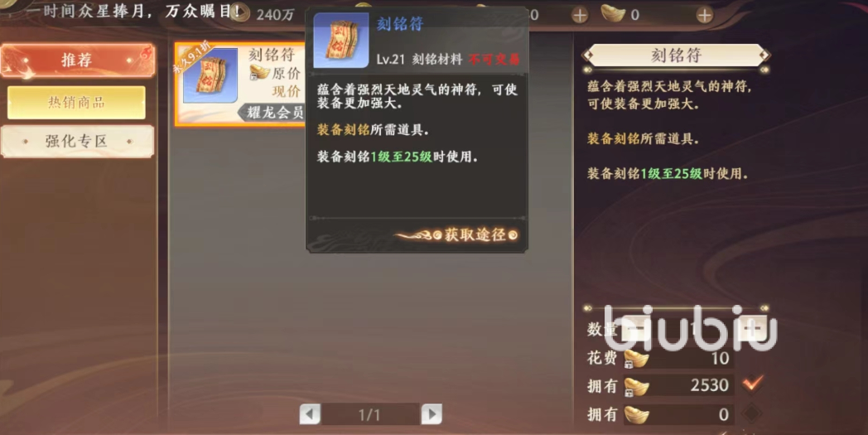Open the 获取途径 link in tooltip
This screenshot has height=435, width=868.
(475, 235)
